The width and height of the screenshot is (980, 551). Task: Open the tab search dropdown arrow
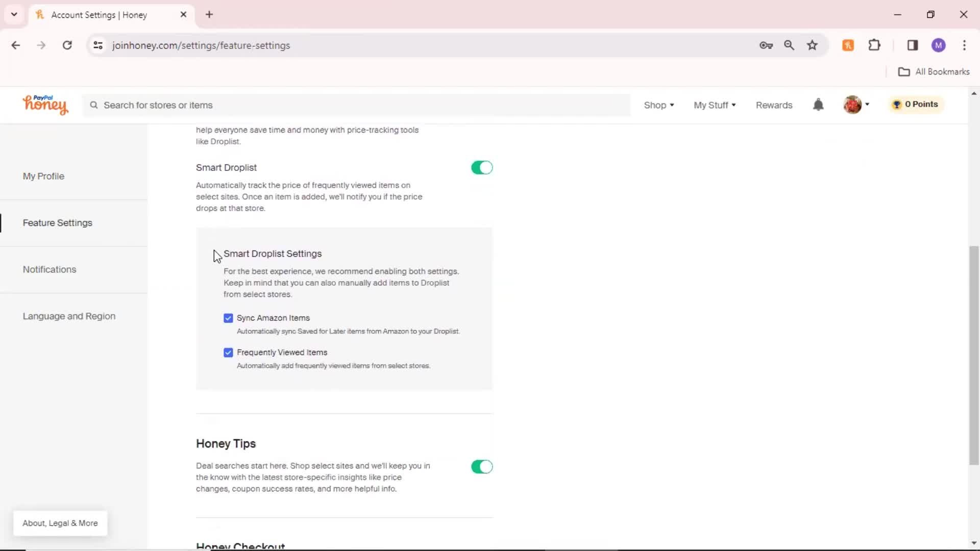point(14,15)
